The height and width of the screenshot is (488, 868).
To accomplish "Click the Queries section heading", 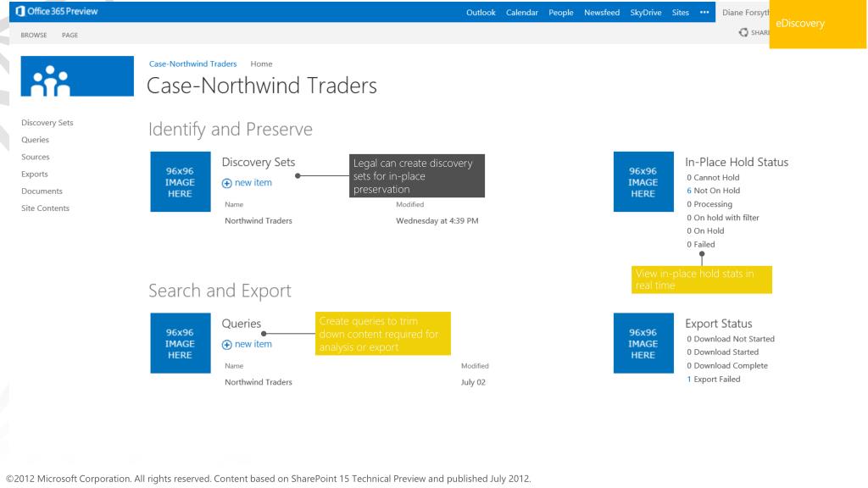I will (x=242, y=324).
